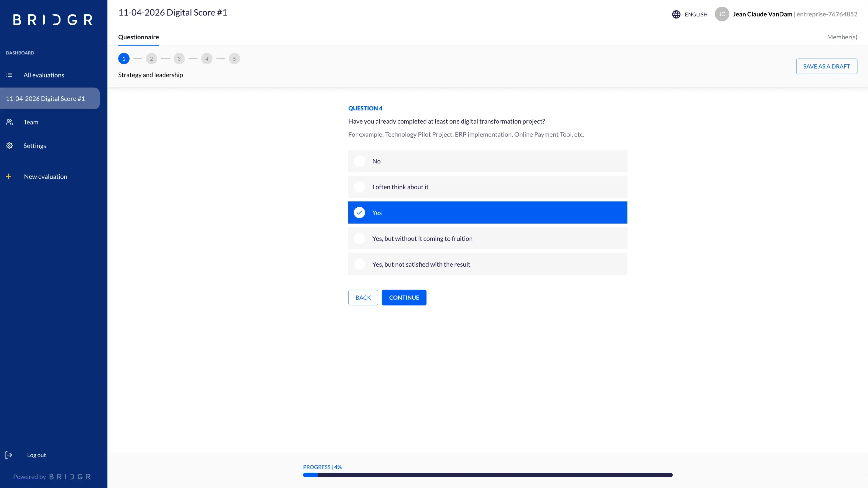Click the BRIDGR logo in the sidebar
The height and width of the screenshot is (488, 868).
pos(53,20)
